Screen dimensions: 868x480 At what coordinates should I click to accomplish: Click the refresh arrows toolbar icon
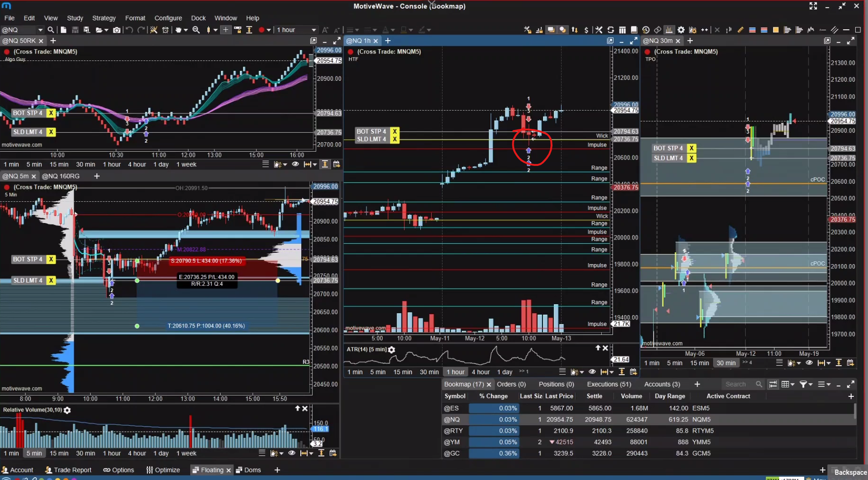611,30
